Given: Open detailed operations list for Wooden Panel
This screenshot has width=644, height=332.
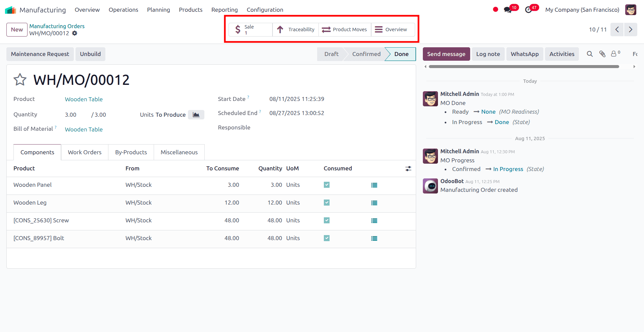Looking at the screenshot, I should [374, 185].
